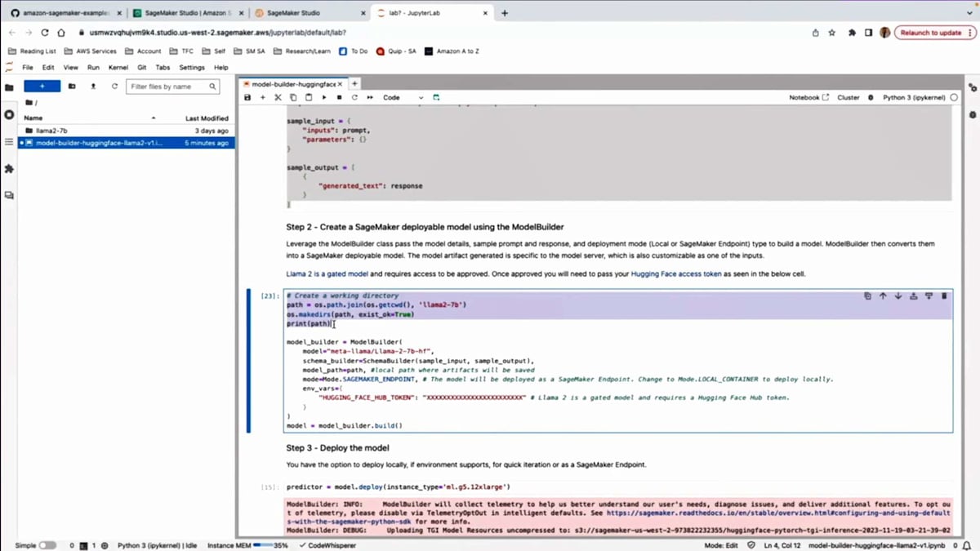Restart the kernel from notebook toolbar
Image resolution: width=980 pixels, height=551 pixels.
click(354, 97)
